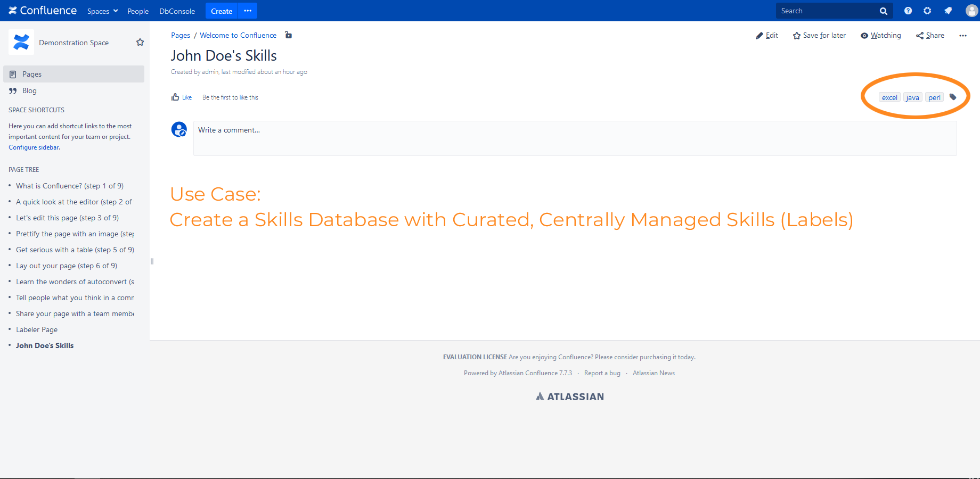This screenshot has width=980, height=479.
Task: Open the administration gear menu
Action: point(927,11)
